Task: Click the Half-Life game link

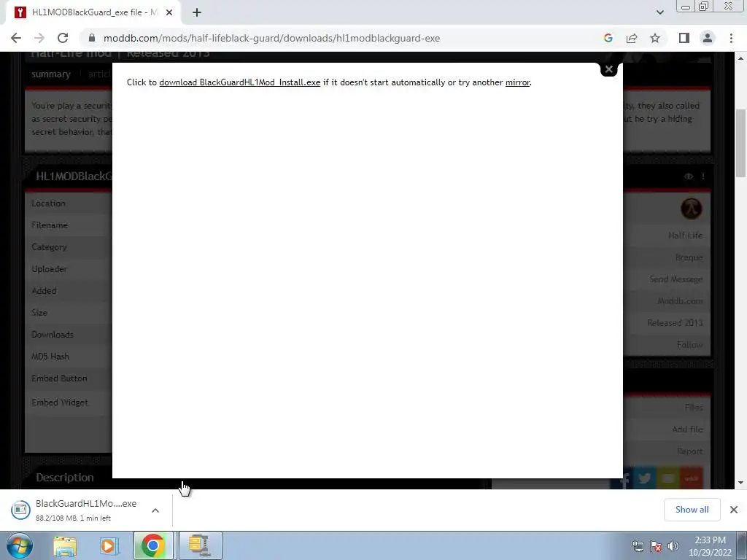Action: (x=685, y=236)
